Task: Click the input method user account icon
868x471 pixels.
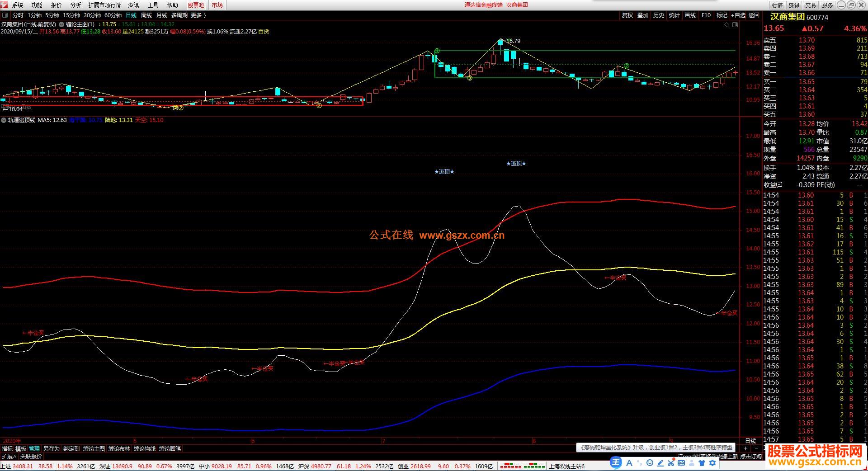Action: tap(692, 463)
